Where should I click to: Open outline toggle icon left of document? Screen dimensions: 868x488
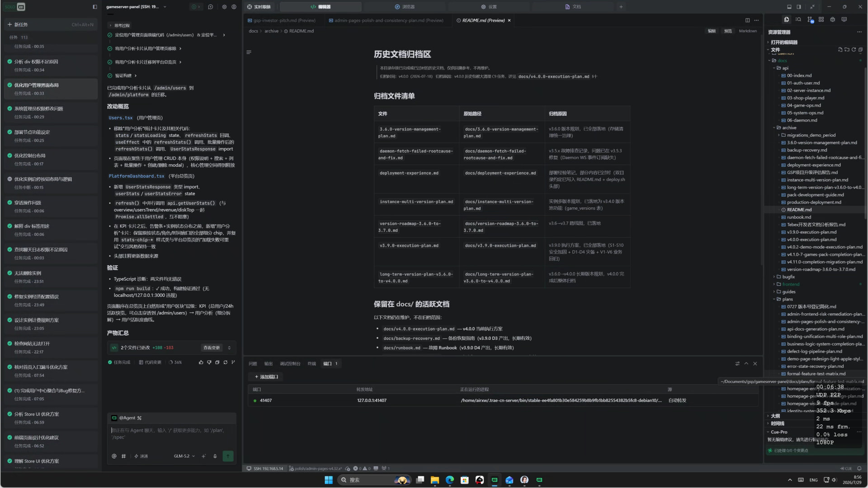tap(249, 52)
